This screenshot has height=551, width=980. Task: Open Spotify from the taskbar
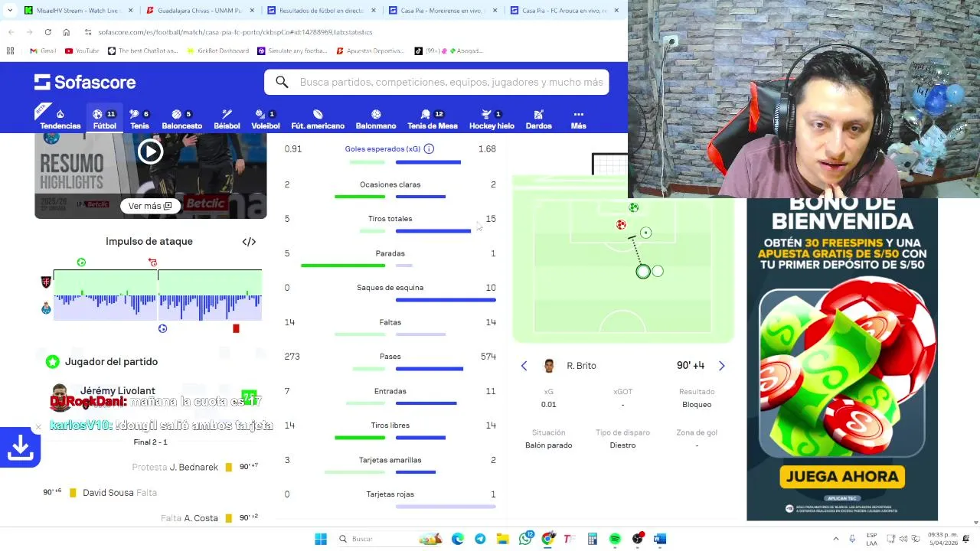(x=615, y=539)
